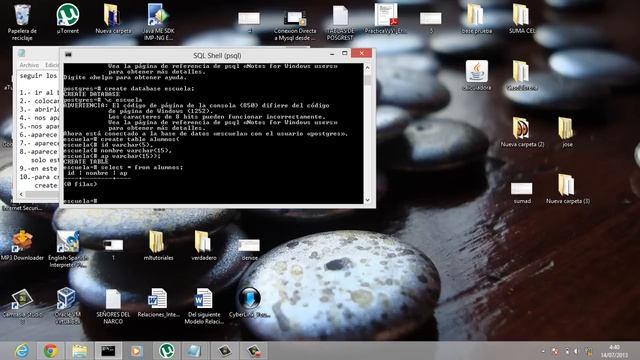Open the volume icon in system tray

coord(576,351)
